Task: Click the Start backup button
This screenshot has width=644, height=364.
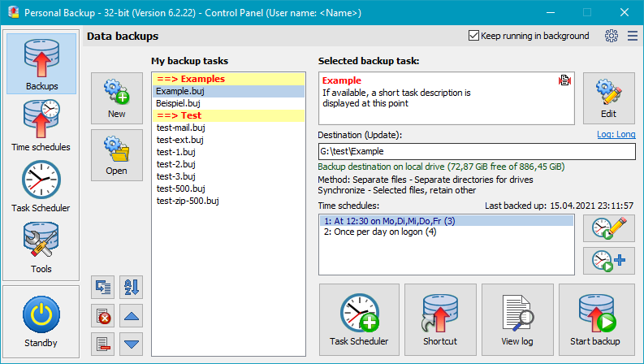Action: point(594,320)
